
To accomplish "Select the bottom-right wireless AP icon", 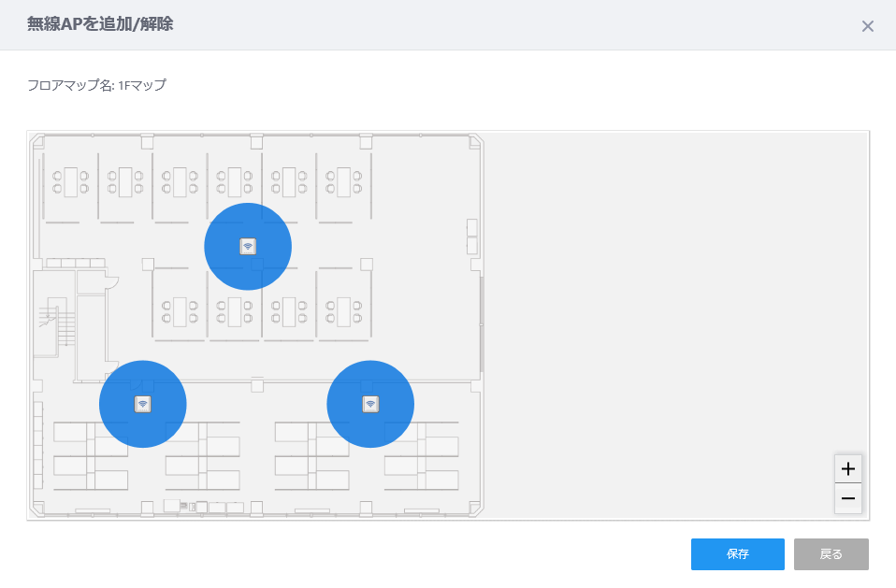I will point(370,404).
